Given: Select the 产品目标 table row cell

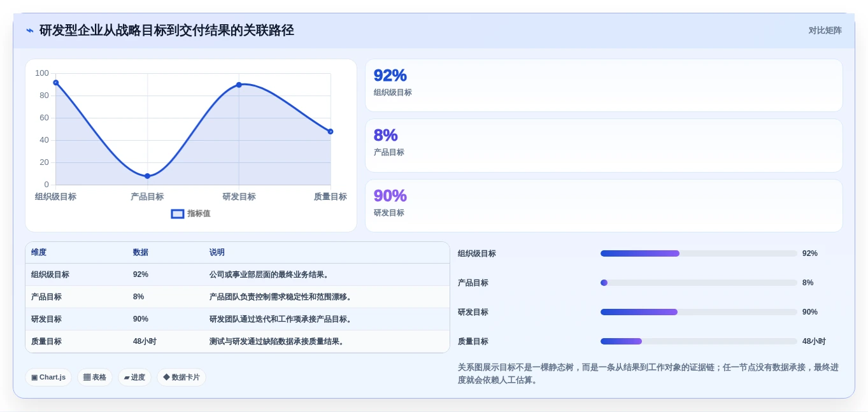Looking at the screenshot, I should pos(46,297).
